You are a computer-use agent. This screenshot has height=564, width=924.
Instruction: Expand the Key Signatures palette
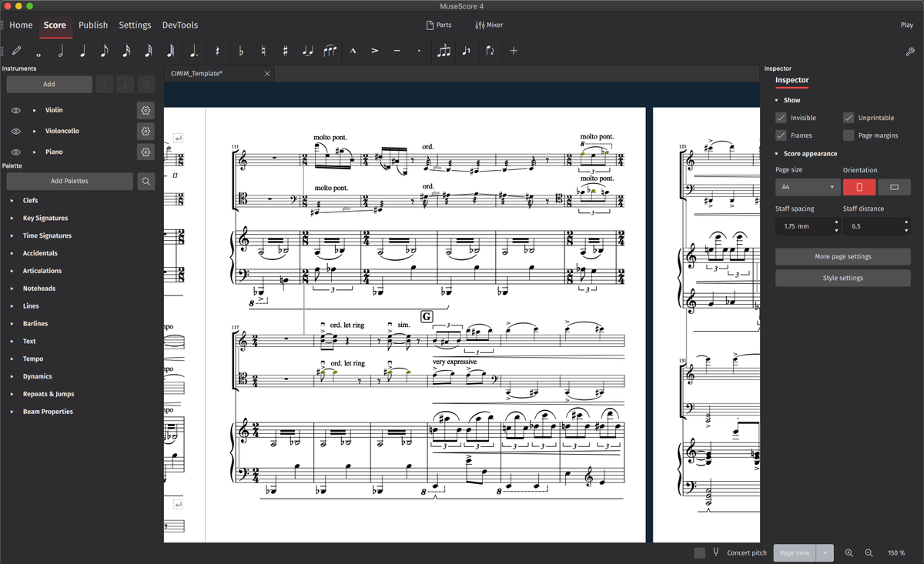(12, 218)
